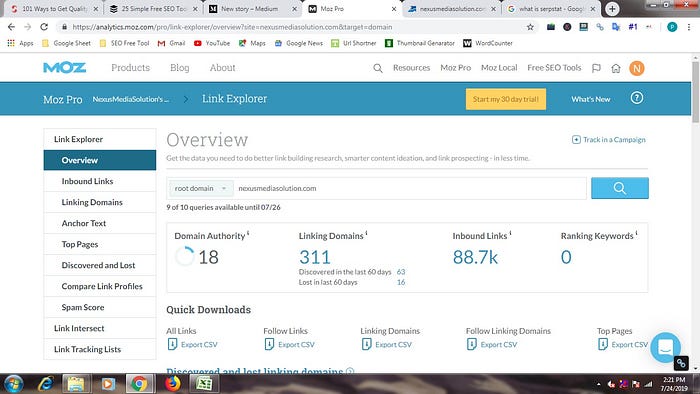Open Internet Explorer from the taskbar
This screenshot has height=394, width=700.
click(x=46, y=384)
